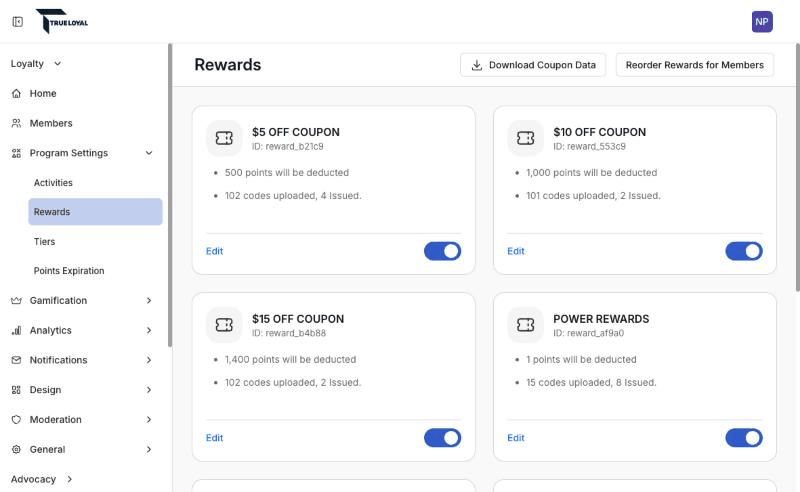This screenshot has width=800, height=492.
Task: Click the download icon in Download Coupon Data
Action: pos(477,65)
